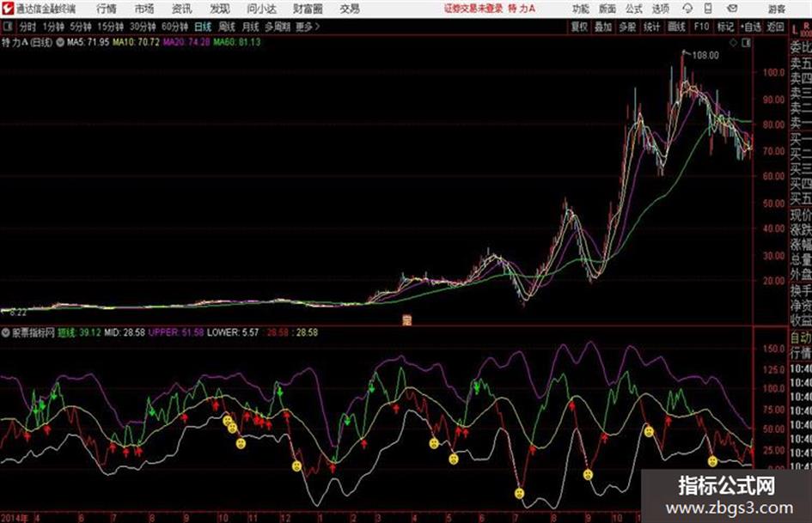Screen dimensions: 812x523
Task: Select the 多周期 multi-period tab
Action: tap(278, 27)
